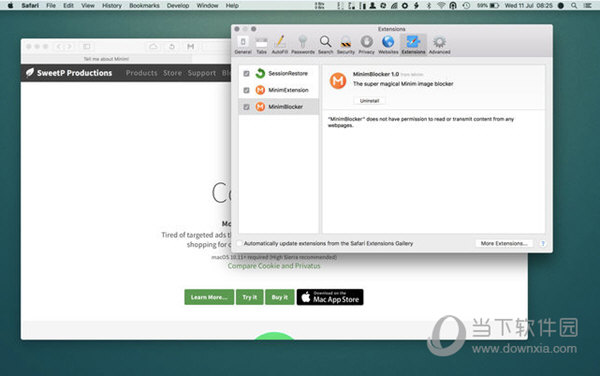Open the History menu
This screenshot has width=600, height=376.
point(112,5)
